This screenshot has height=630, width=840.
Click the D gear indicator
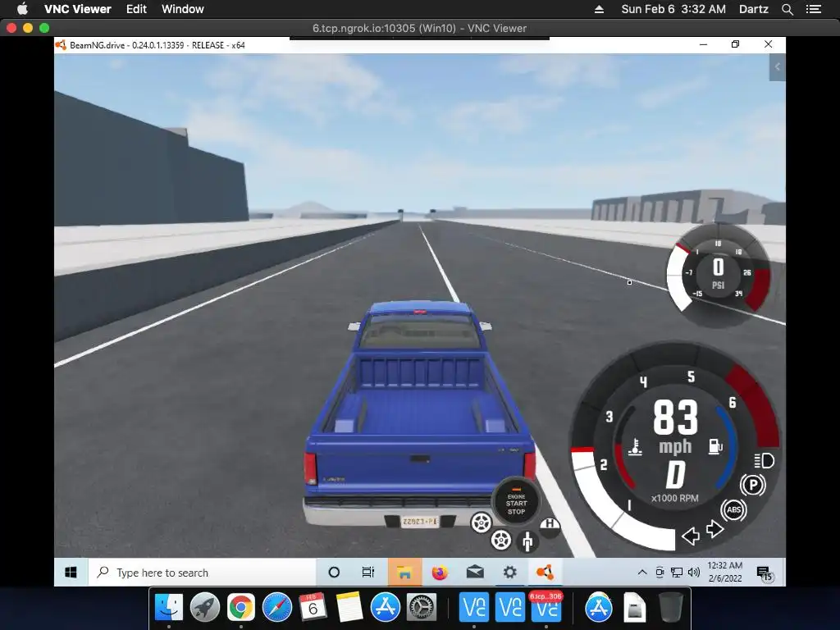(x=675, y=475)
